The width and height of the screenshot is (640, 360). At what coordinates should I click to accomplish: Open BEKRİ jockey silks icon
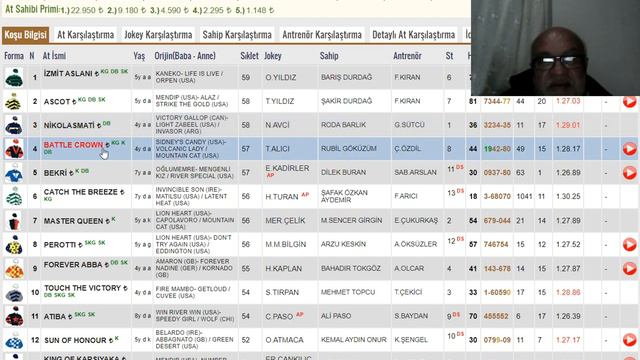[x=14, y=173]
